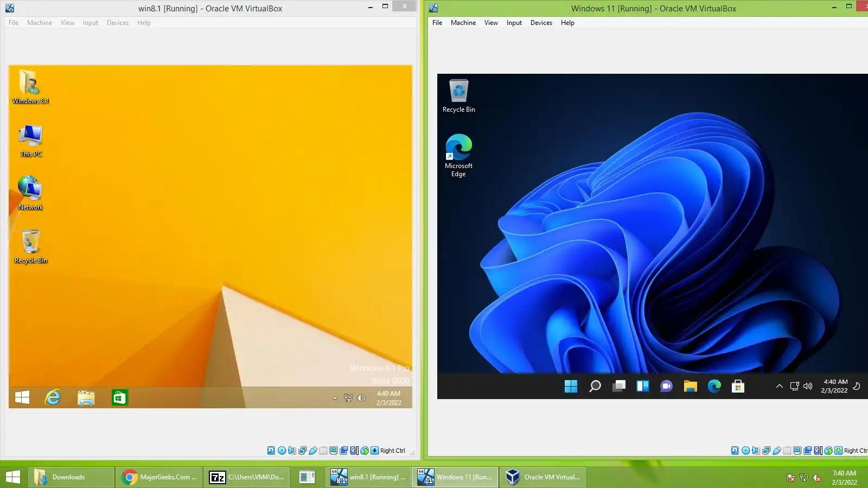
Task: Open Help menu in win8.1 VirtualBox window
Action: tap(144, 23)
